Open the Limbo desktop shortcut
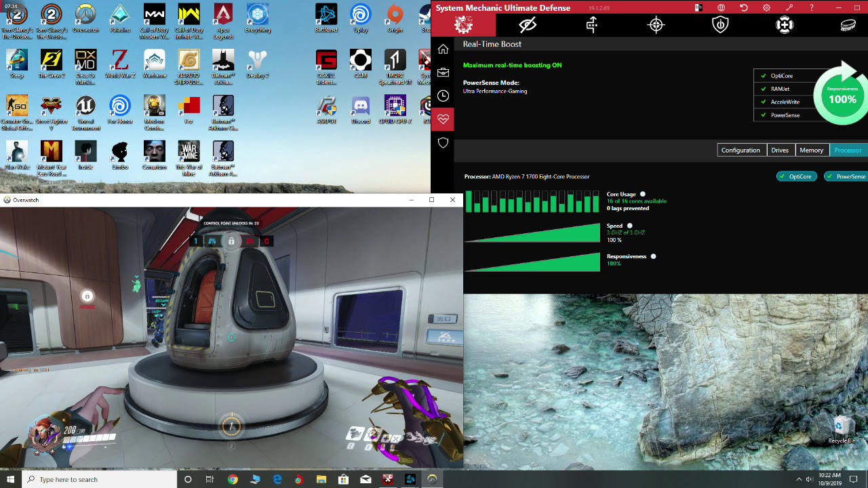868x488 pixels. click(120, 155)
